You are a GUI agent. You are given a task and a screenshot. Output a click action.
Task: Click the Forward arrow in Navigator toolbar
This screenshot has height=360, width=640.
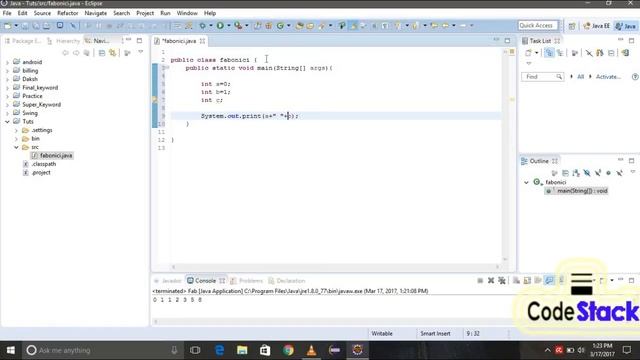click(x=76, y=53)
